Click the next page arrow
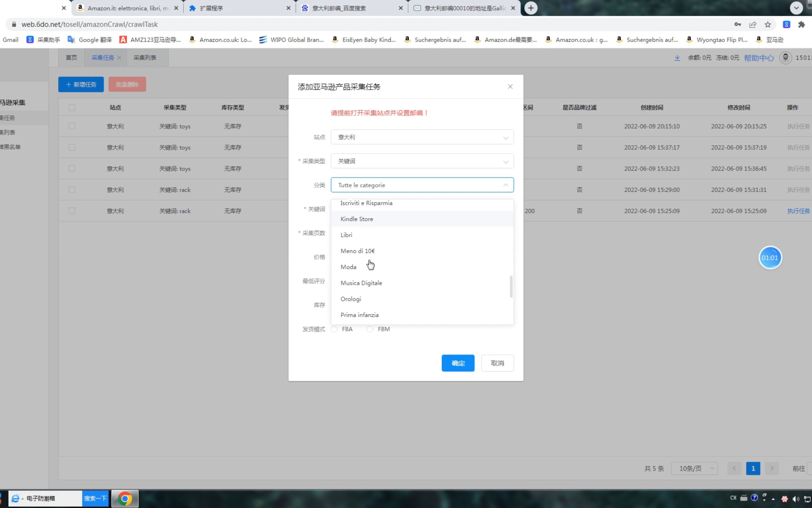This screenshot has width=812, height=508. point(772,468)
